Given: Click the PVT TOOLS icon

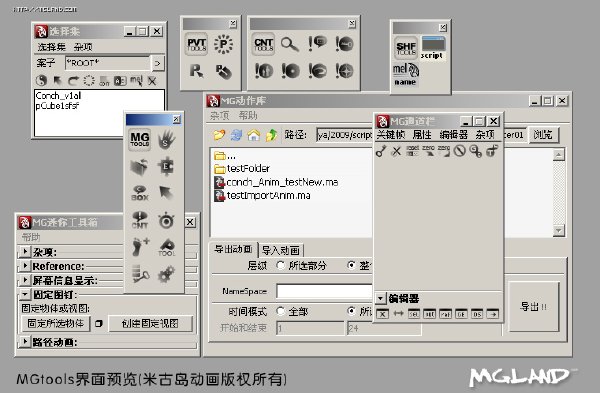Looking at the screenshot, I should 197,44.
